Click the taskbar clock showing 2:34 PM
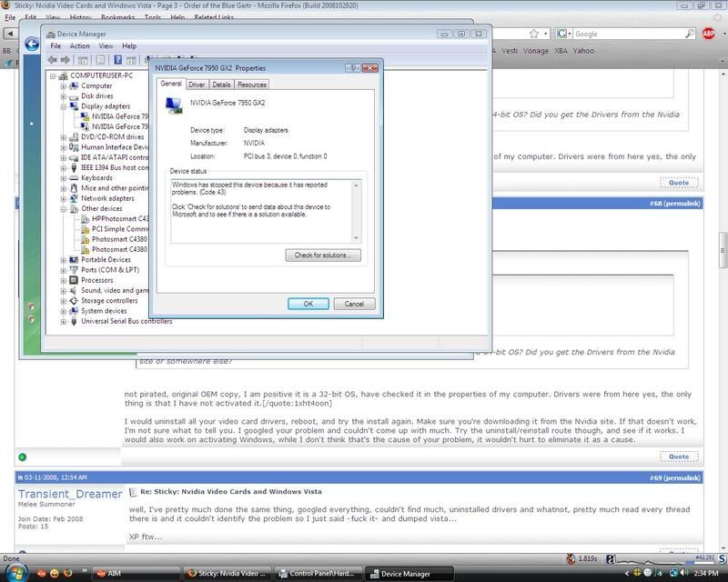Image resolution: width=728 pixels, height=582 pixels. pyautogui.click(x=706, y=574)
